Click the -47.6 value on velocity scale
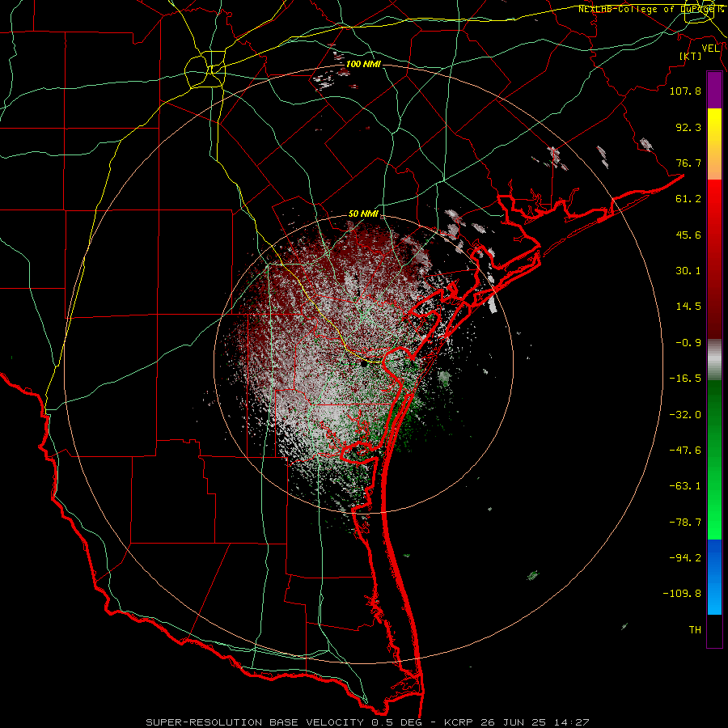 (x=685, y=451)
